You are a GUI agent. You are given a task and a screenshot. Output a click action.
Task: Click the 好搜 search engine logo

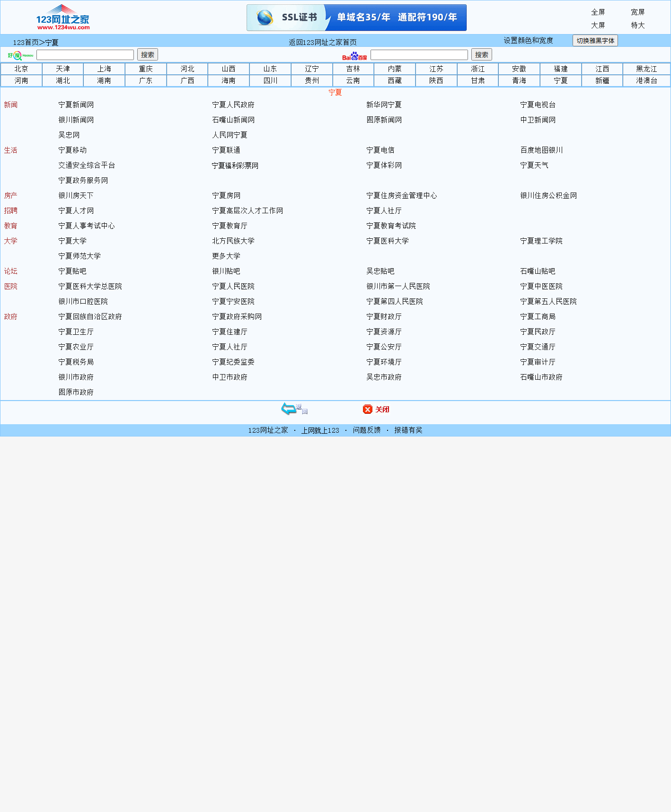[x=20, y=55]
